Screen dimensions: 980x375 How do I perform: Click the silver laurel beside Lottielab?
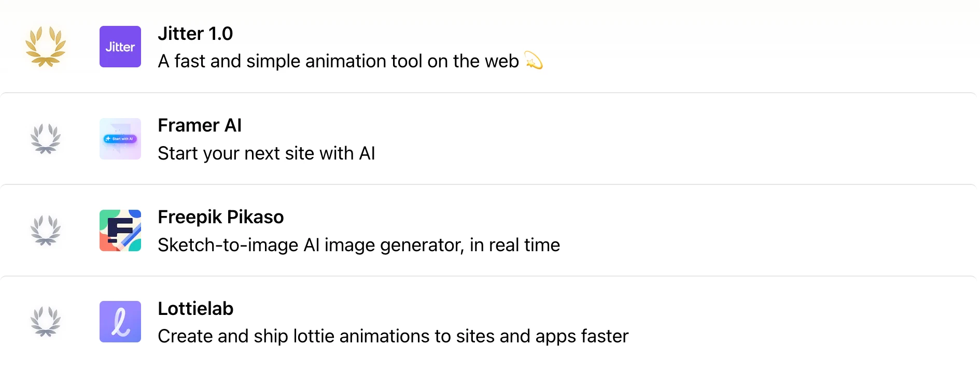click(46, 322)
